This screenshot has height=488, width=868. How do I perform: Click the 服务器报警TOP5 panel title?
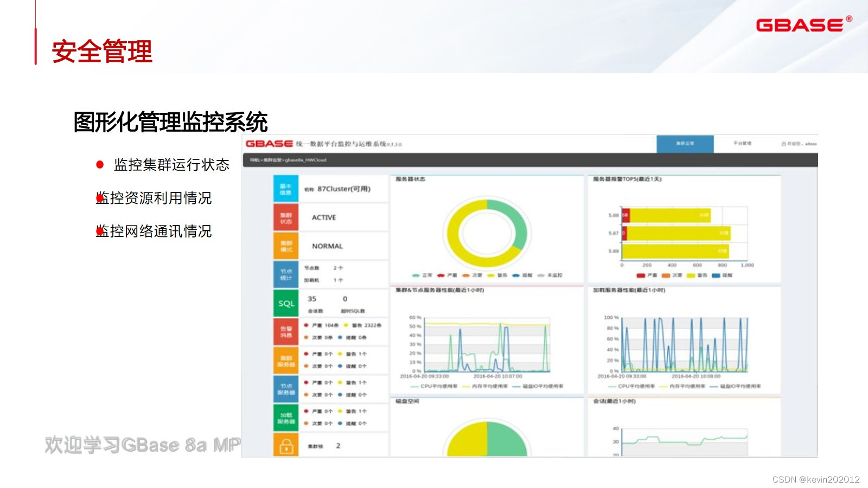tap(627, 179)
